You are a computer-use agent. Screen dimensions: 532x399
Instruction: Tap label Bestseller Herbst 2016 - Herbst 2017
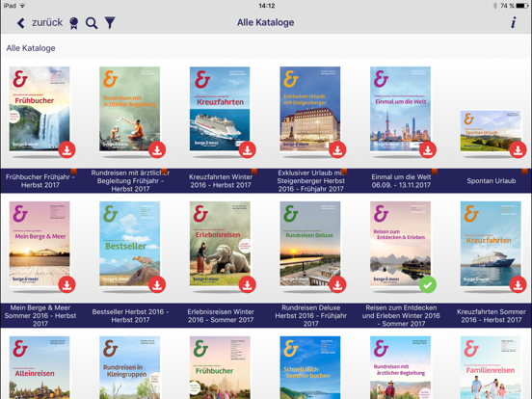(x=130, y=315)
